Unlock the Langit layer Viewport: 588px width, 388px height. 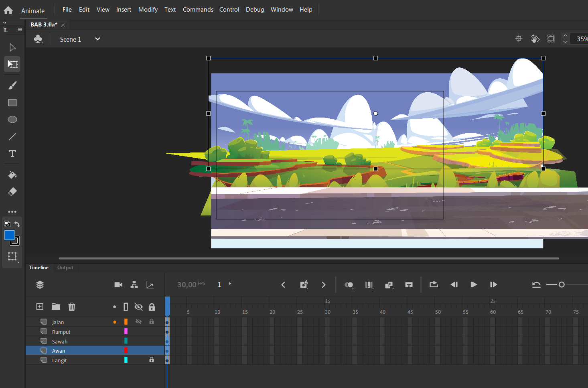[152, 360]
